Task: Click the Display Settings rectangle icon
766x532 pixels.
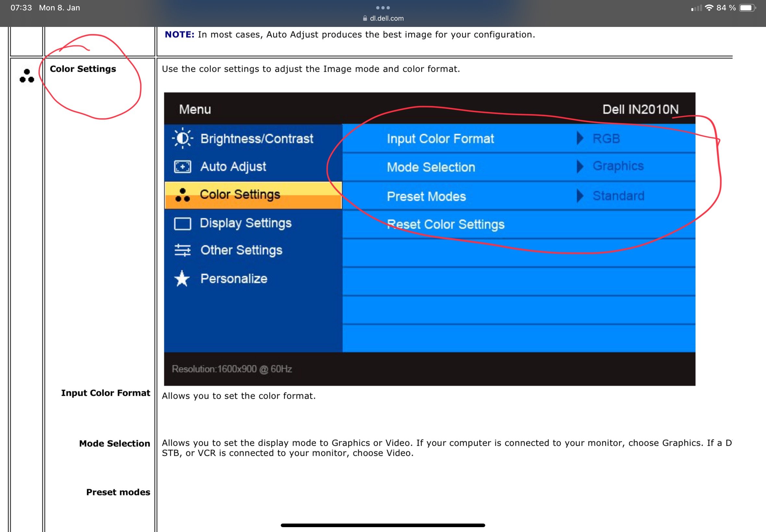Action: [183, 224]
